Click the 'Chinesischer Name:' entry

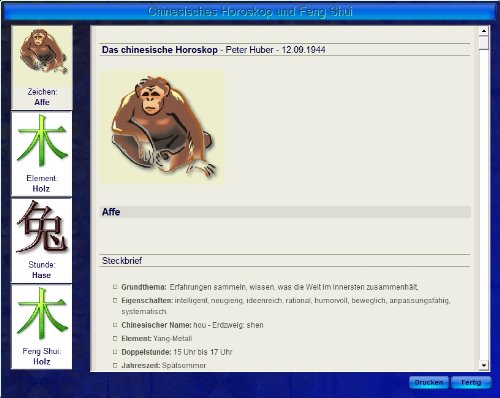click(x=188, y=325)
